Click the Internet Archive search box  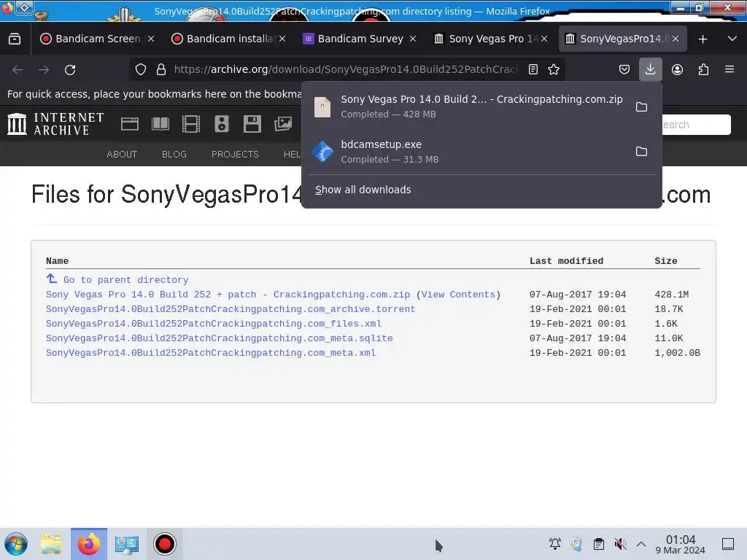(x=695, y=125)
